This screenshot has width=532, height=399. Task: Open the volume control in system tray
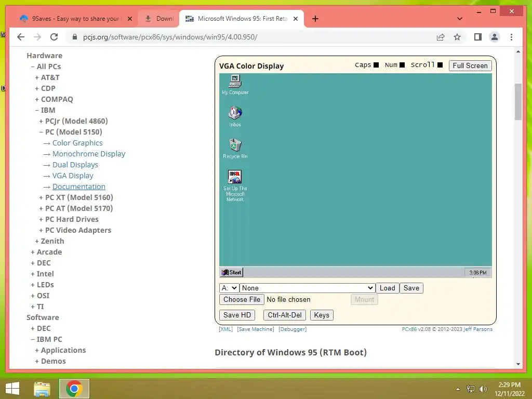[483, 389]
